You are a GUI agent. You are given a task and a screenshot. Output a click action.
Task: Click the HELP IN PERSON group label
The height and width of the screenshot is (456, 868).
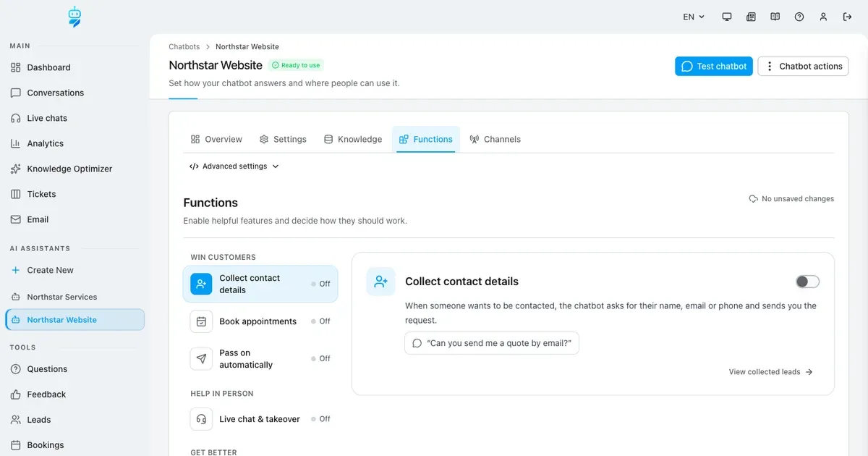(222, 394)
